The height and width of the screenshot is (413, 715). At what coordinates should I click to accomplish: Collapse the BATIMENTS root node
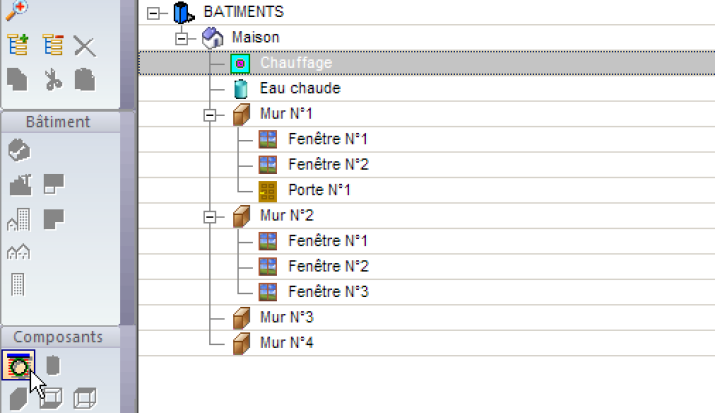pos(153,13)
